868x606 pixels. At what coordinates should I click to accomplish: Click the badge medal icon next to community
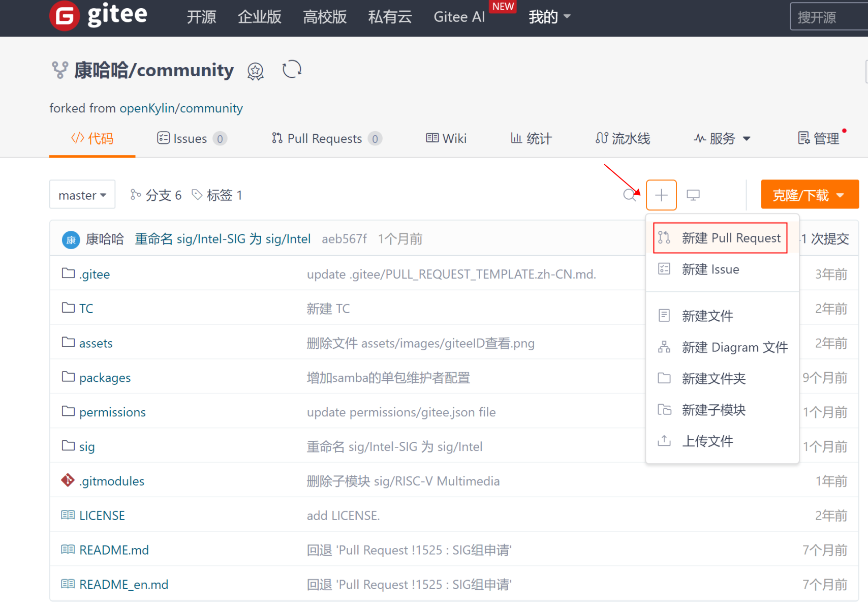[x=256, y=71]
